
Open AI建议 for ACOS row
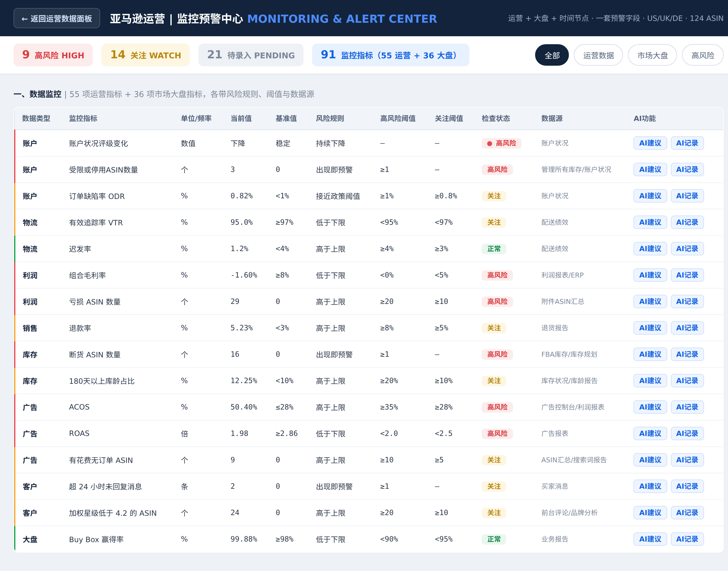[x=650, y=407]
